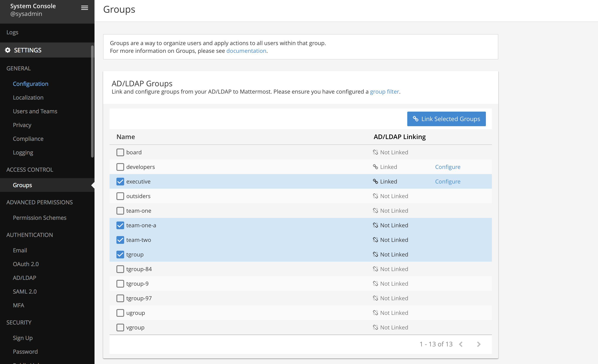This screenshot has width=598, height=364.
Task: Collapse the SETTINGS section
Action: click(x=27, y=50)
